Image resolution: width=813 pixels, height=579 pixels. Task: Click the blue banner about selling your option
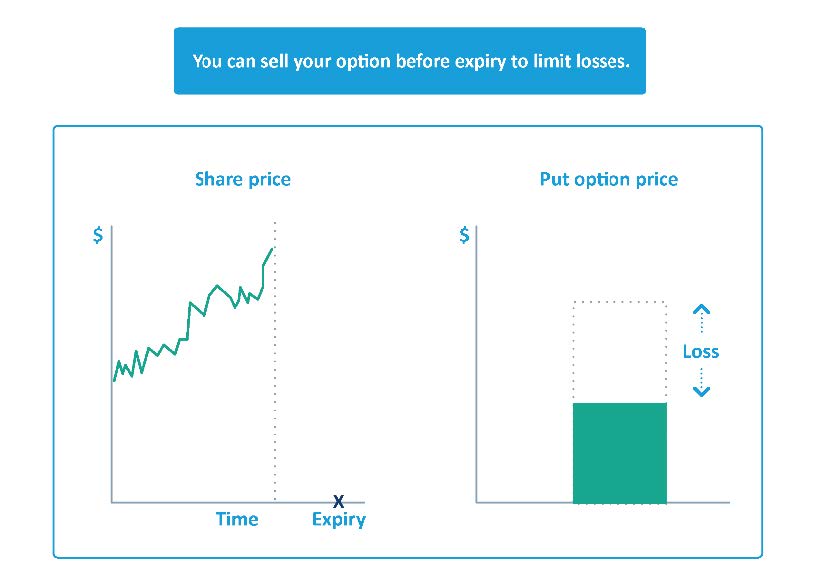410,61
